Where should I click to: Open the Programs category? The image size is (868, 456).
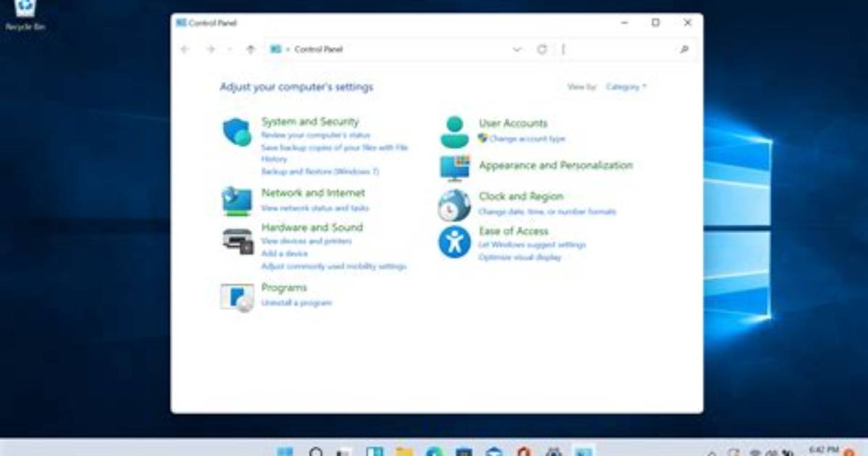pos(284,288)
